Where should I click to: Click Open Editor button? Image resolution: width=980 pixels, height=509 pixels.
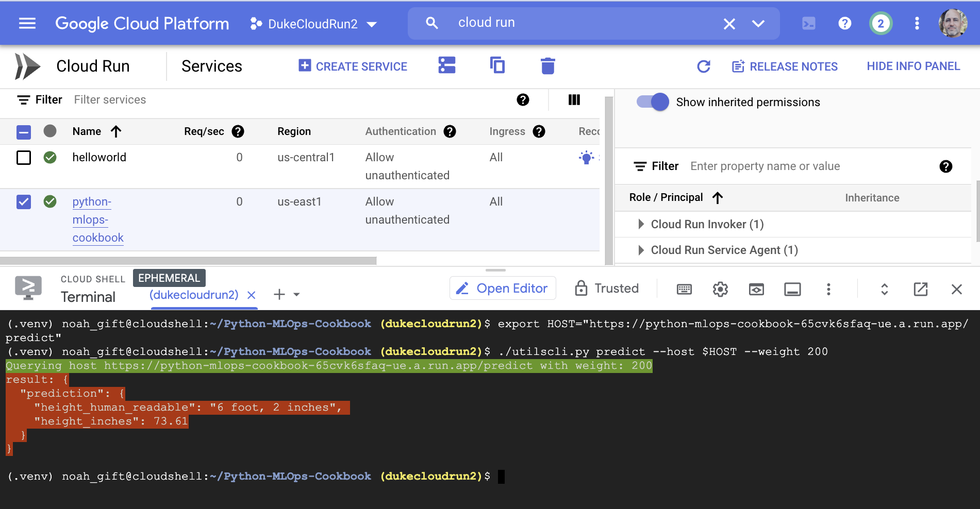[503, 288]
